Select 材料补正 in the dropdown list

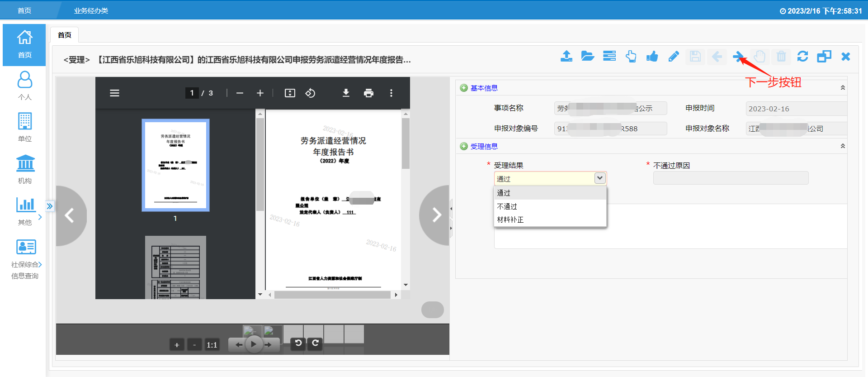point(550,220)
